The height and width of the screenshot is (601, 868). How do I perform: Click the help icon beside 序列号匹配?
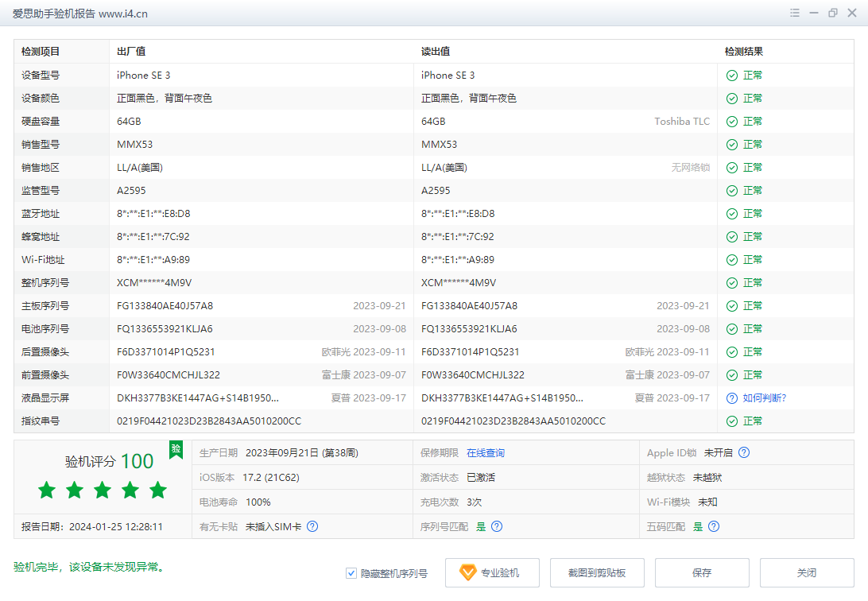(497, 526)
